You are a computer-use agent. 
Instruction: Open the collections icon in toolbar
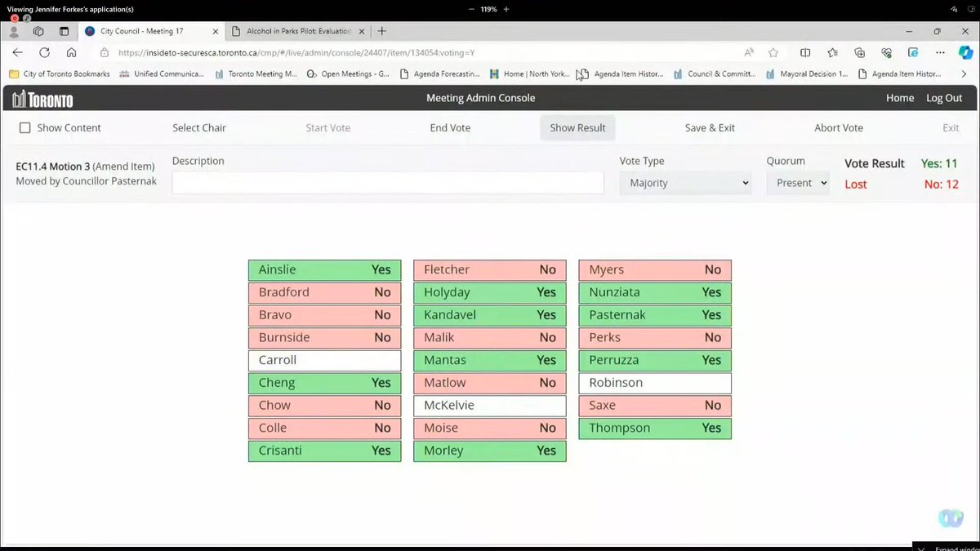click(x=859, y=52)
